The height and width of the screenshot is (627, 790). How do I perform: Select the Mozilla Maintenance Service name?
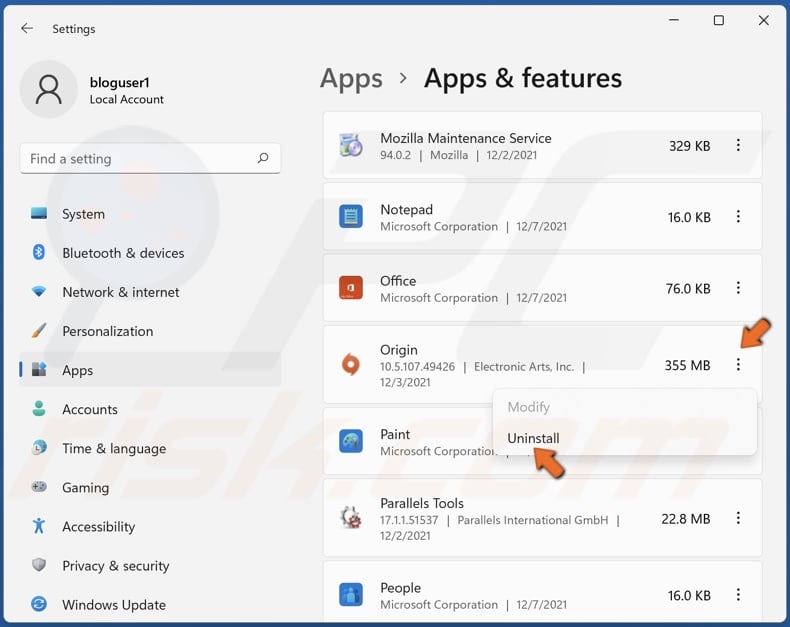point(466,138)
